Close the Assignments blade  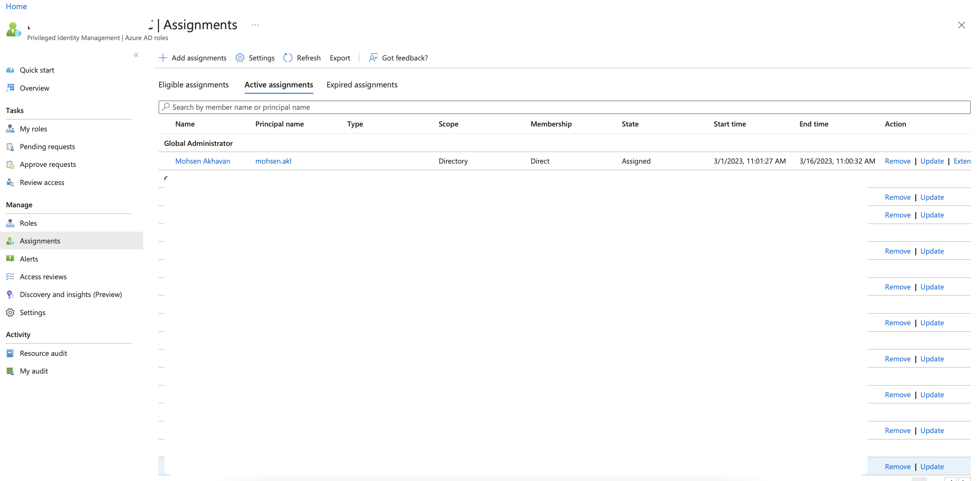pyautogui.click(x=961, y=25)
